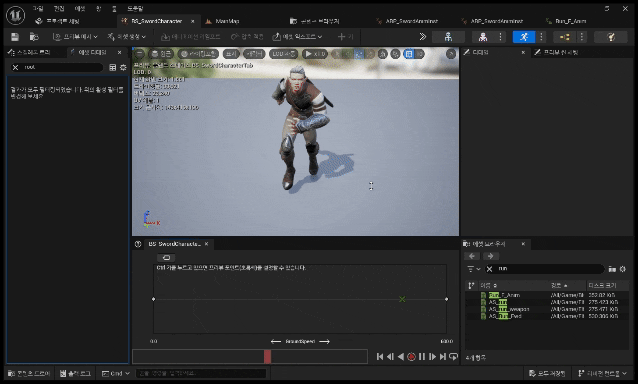Viewport: 638px width, 384px height.
Task: Toggle playback loop button
Action: pyautogui.click(x=453, y=357)
